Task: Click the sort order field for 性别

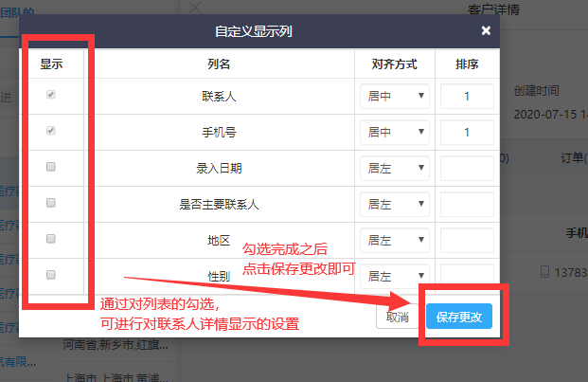Action: 467,276
